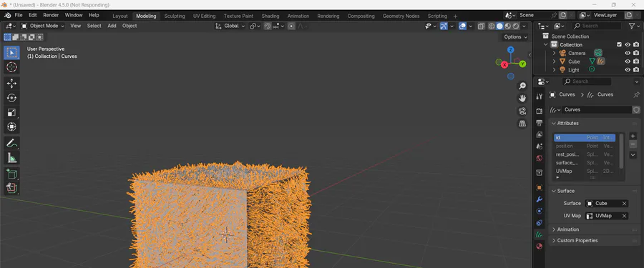Open the Render properties tab
Image resolution: width=644 pixels, height=268 pixels.
540,111
